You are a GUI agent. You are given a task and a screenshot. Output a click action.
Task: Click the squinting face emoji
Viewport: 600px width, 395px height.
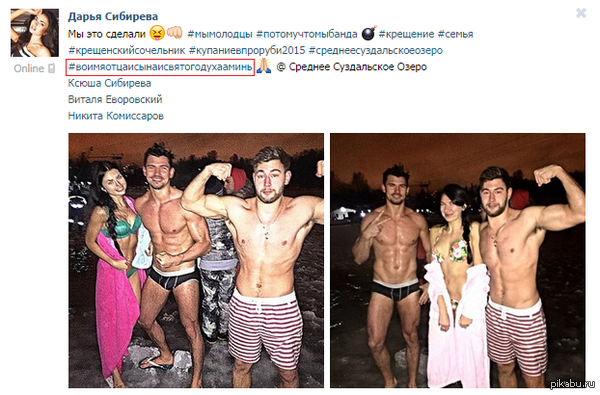click(157, 33)
